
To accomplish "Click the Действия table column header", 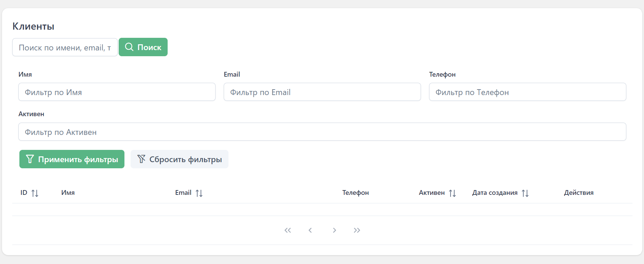I will point(578,193).
